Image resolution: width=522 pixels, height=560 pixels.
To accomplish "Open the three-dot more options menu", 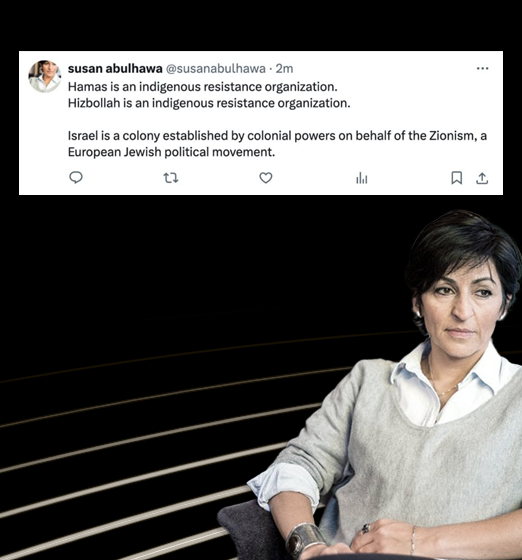I will tap(482, 68).
